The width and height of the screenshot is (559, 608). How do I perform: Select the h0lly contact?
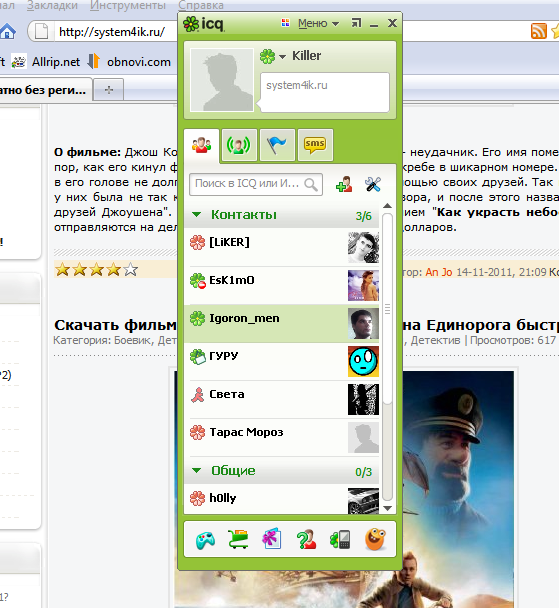(x=282, y=499)
